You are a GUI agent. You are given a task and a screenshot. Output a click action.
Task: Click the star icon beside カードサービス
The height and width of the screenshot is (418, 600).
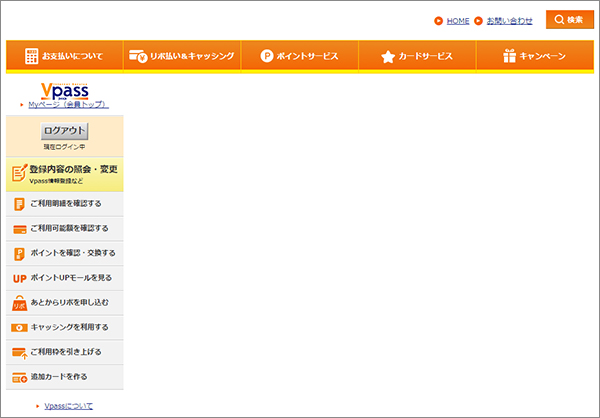pyautogui.click(x=388, y=57)
